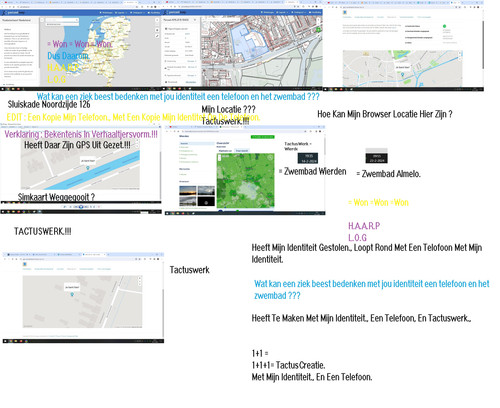Open the grey landscape thumbnail, bottom left
Screen dimensions: 500x408
point(188,201)
